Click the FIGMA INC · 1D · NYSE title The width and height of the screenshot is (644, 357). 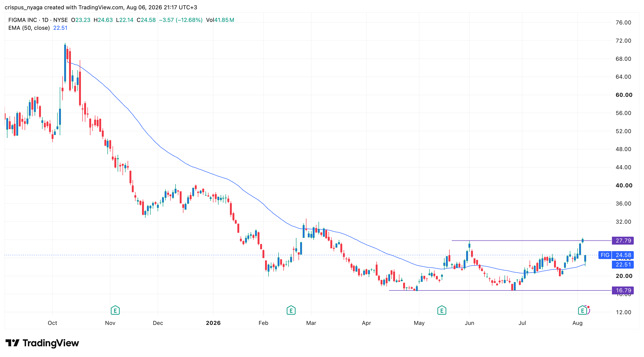pos(38,20)
